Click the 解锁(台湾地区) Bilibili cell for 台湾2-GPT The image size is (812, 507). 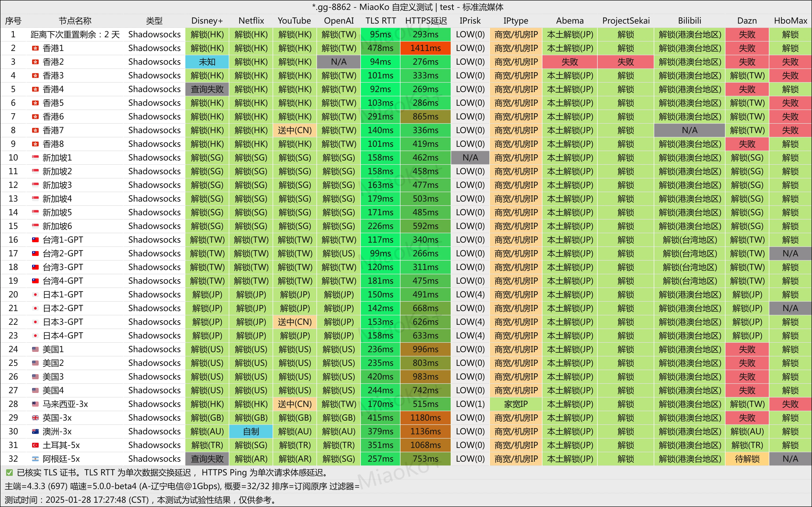[689, 253]
